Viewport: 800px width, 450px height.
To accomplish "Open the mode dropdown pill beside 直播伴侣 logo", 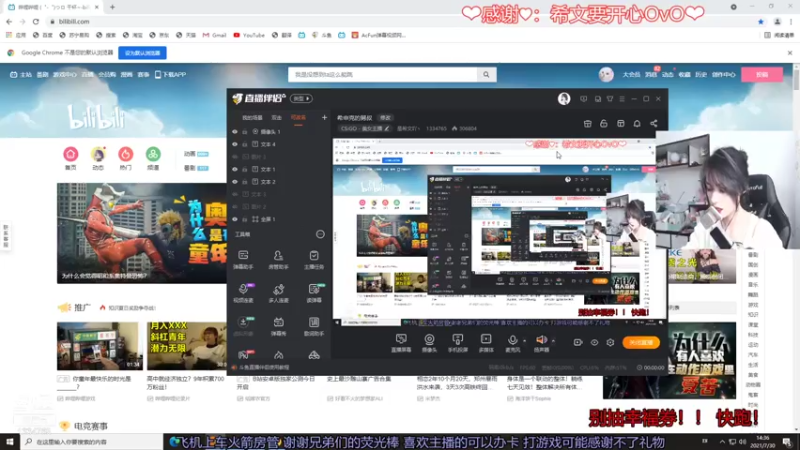I will [301, 98].
